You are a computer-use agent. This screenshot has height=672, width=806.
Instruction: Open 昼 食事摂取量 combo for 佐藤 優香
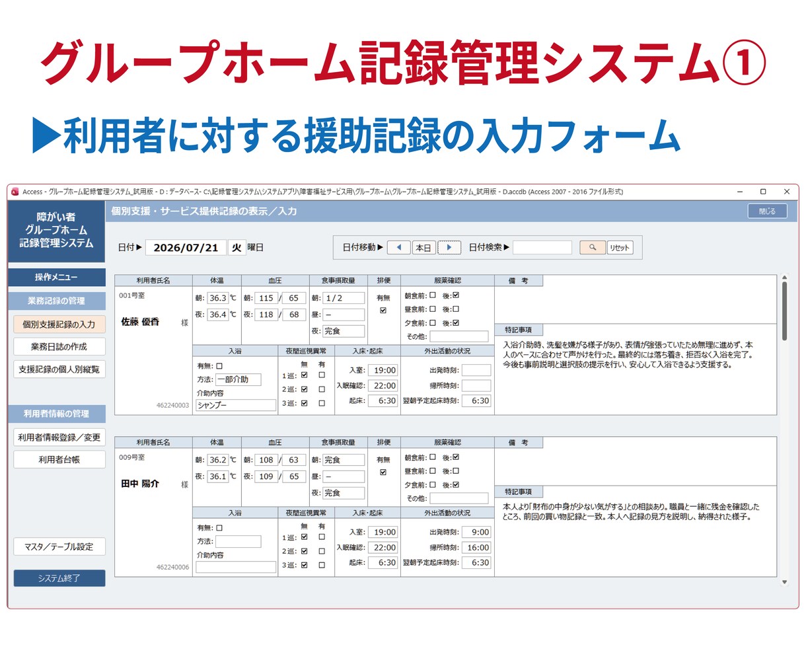[x=344, y=315]
